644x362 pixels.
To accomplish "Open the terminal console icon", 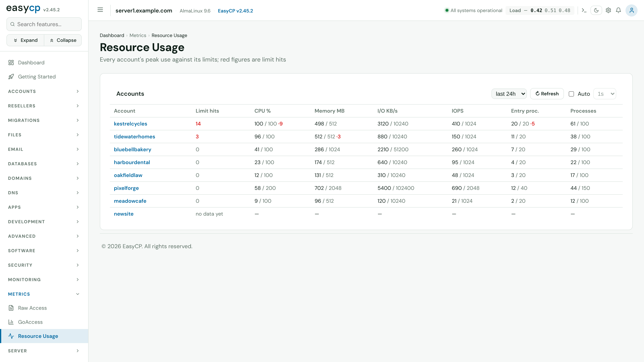I will click(x=584, y=10).
